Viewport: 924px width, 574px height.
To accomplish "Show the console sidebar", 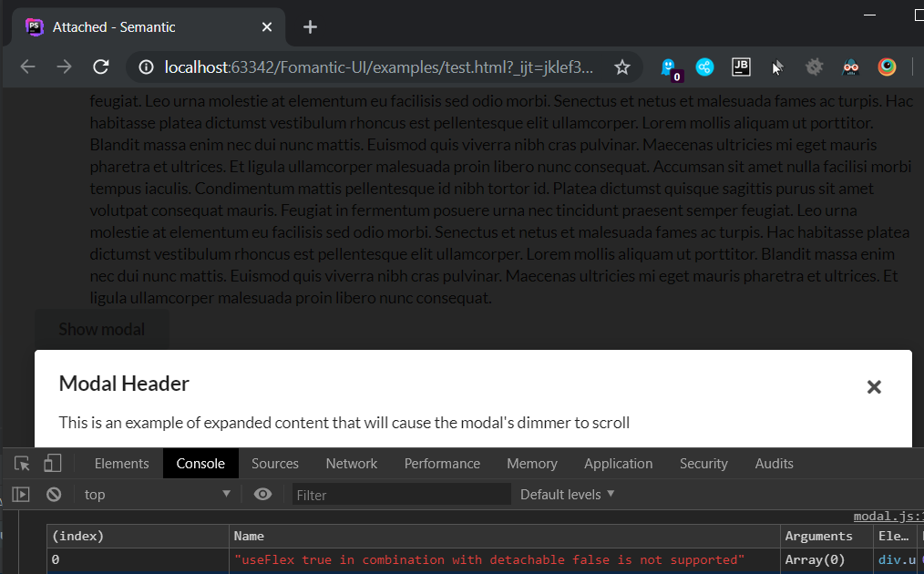I will click(x=21, y=495).
